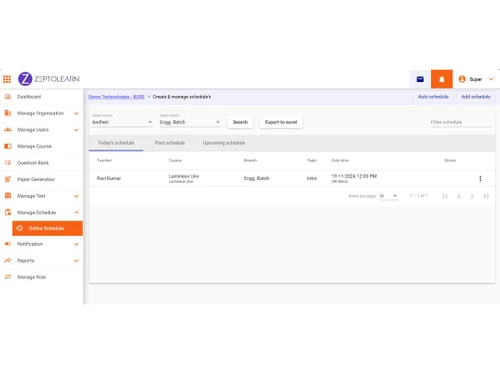Click the Status column header

pos(450,160)
